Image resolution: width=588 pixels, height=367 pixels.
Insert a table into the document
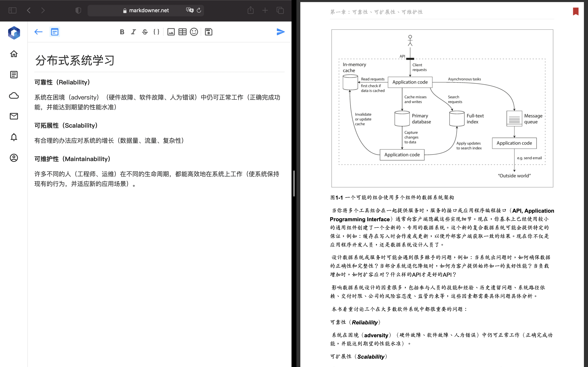(182, 32)
